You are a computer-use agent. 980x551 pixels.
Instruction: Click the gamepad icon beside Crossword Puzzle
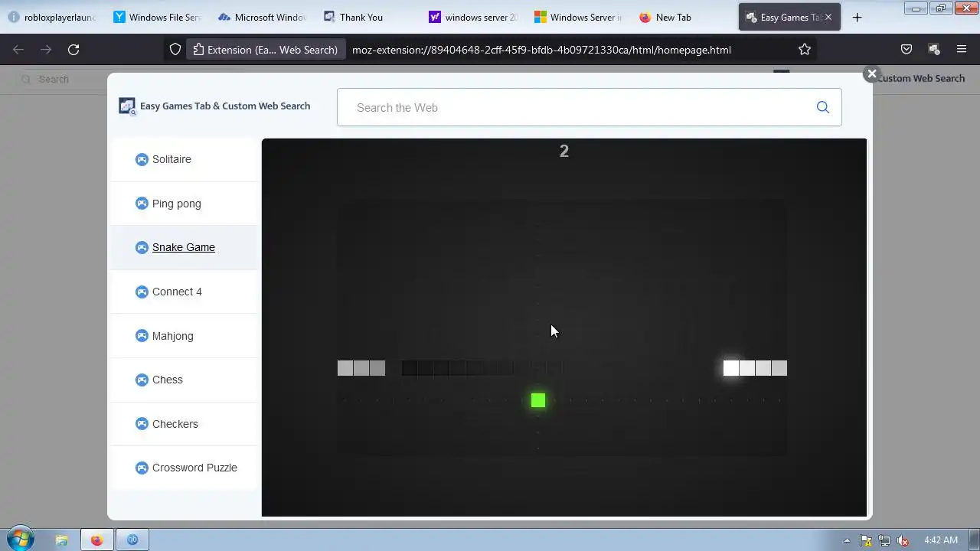[x=142, y=468]
